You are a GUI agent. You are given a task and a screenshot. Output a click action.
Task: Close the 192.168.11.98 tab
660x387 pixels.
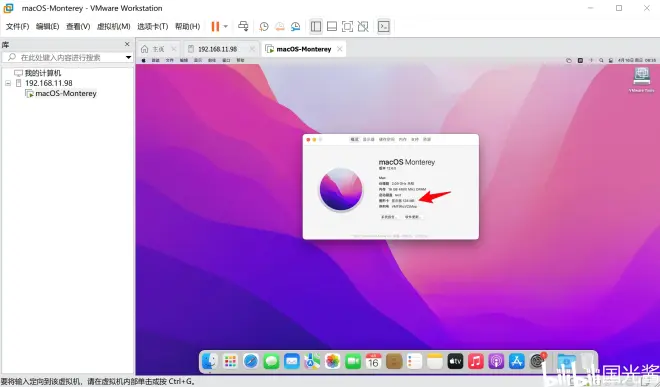[252, 49]
